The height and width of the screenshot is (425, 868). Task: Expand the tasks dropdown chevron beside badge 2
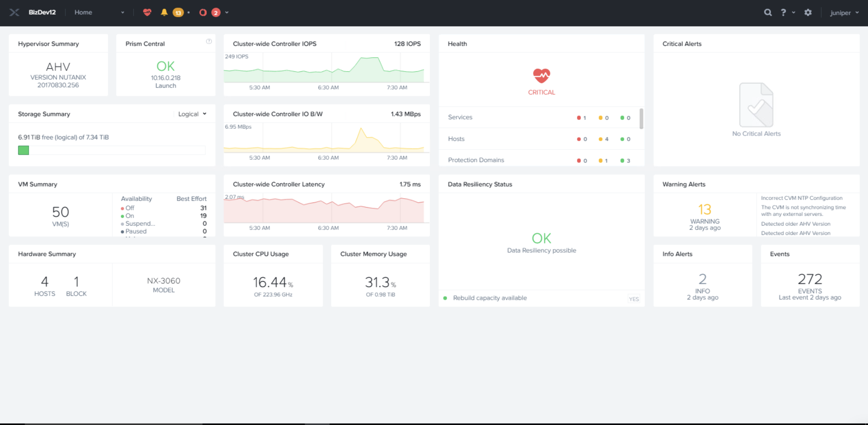[227, 12]
